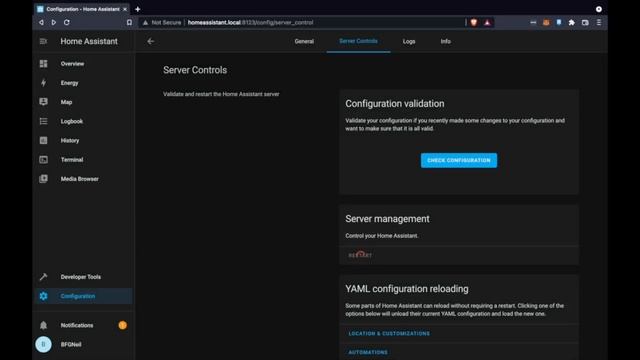Image resolution: width=640 pixels, height=360 pixels.
Task: Bookmark this page using bookmark icon
Action: click(x=129, y=22)
